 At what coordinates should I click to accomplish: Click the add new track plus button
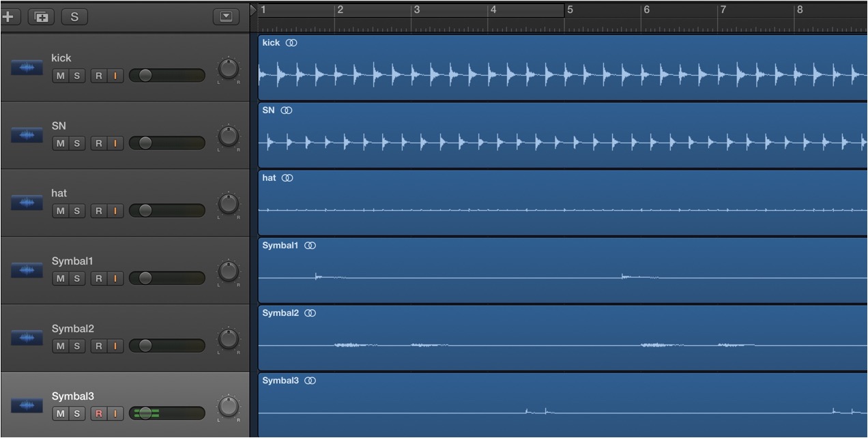point(10,16)
